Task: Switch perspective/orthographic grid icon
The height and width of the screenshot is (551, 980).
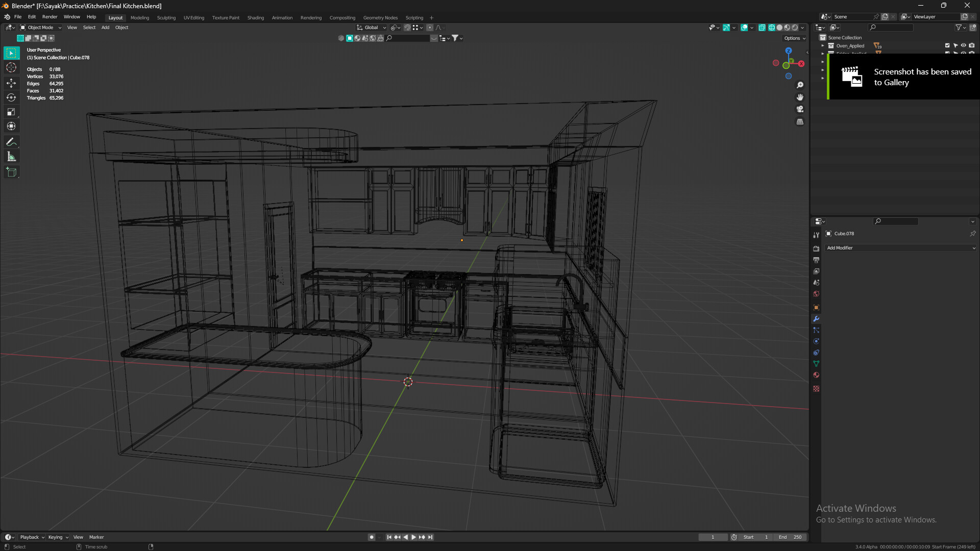Action: coord(800,121)
